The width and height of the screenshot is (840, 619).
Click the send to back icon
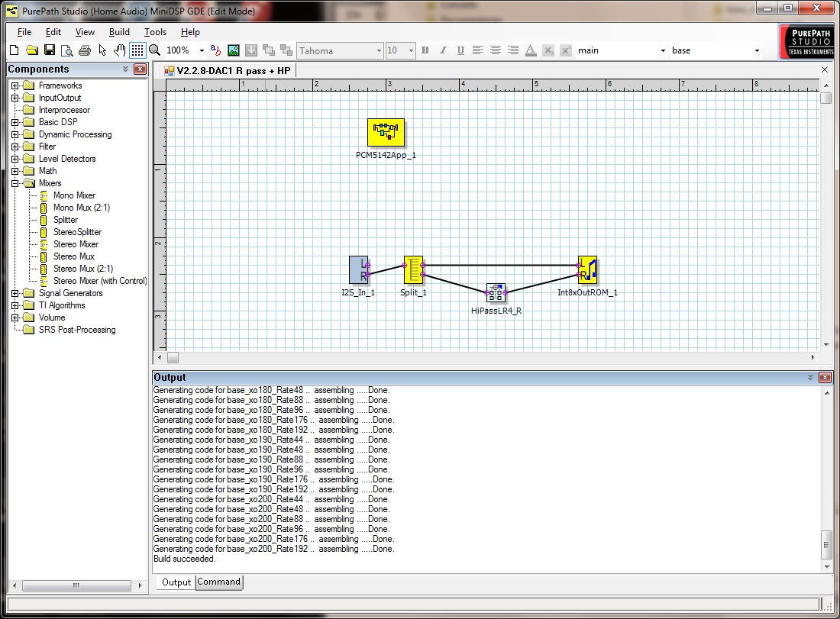[286, 50]
